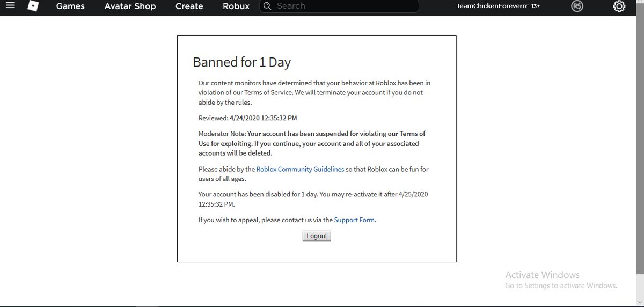
Task: Click the 'Moderator Note:' label
Action: (222, 134)
